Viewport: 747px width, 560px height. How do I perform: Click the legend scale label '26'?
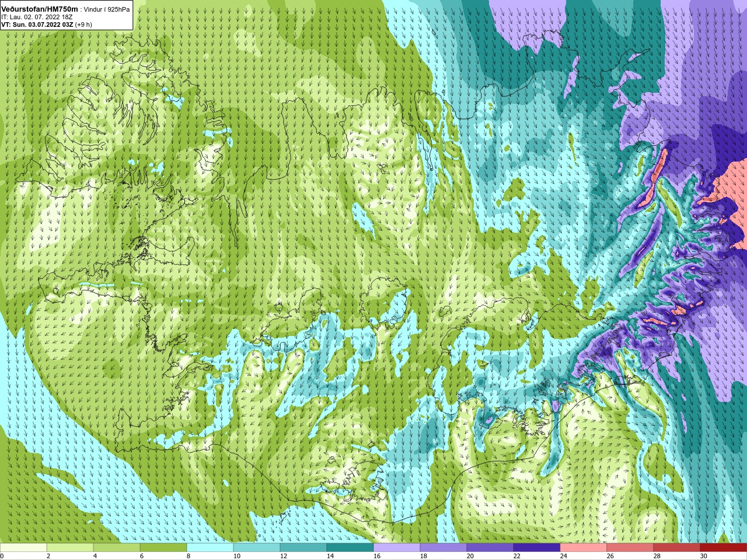coord(610,556)
